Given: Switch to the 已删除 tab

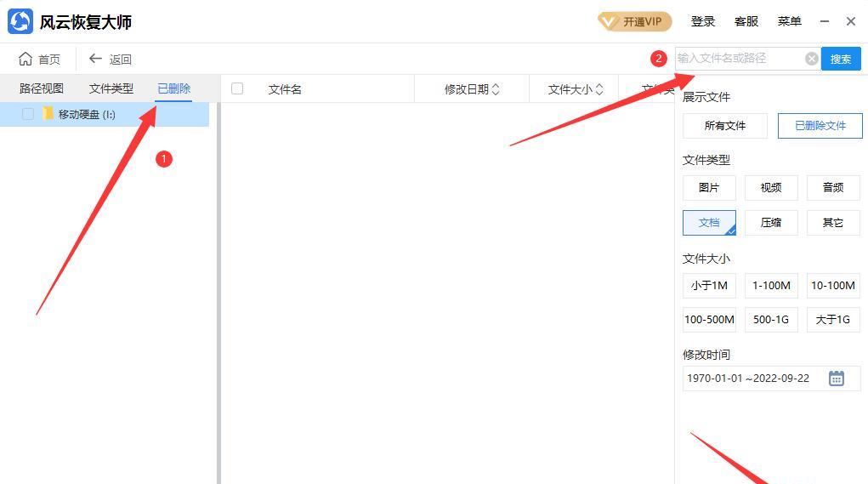Looking at the screenshot, I should click(173, 88).
